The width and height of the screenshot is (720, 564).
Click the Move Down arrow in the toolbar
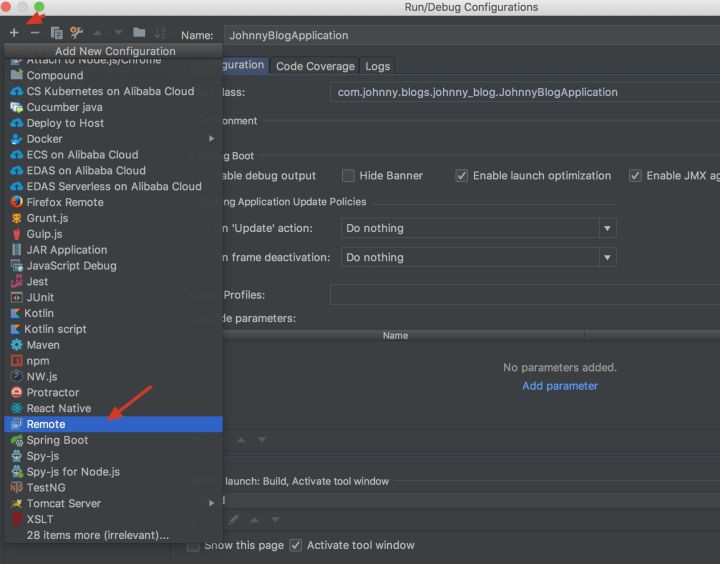pyautogui.click(x=118, y=33)
